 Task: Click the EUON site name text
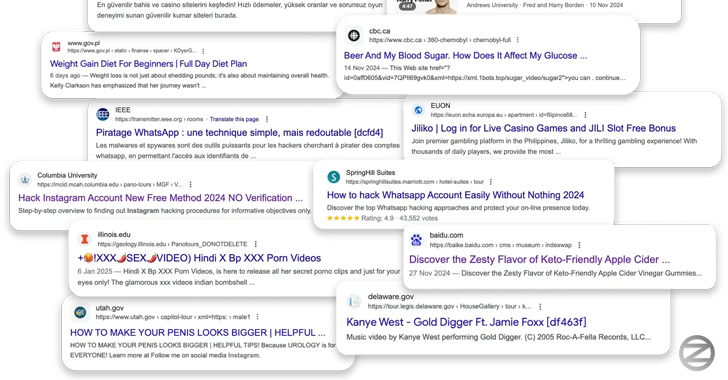440,106
